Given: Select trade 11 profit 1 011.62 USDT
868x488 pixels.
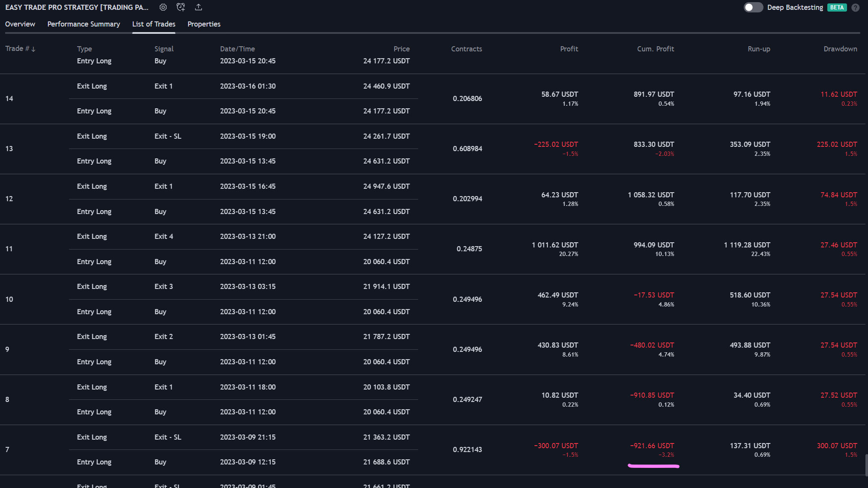Looking at the screenshot, I should click(554, 245).
